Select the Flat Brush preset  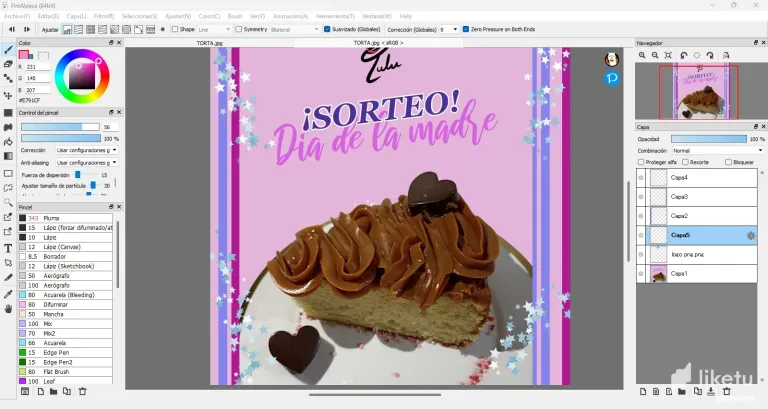(65, 372)
